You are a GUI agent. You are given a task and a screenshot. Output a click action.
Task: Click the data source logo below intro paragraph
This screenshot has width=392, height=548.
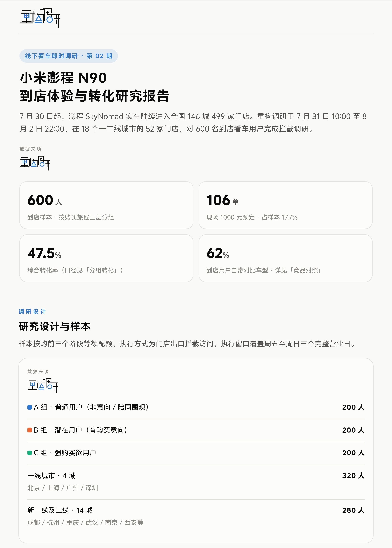35,163
